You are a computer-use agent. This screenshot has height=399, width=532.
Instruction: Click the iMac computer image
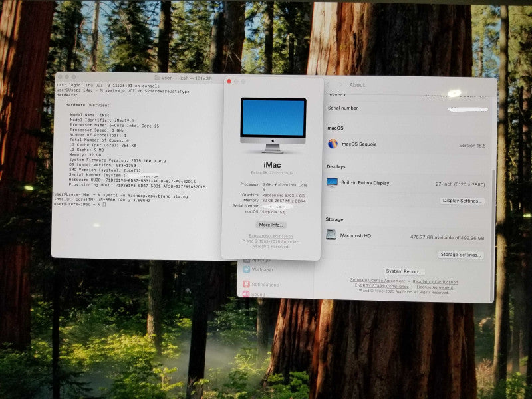(x=273, y=125)
